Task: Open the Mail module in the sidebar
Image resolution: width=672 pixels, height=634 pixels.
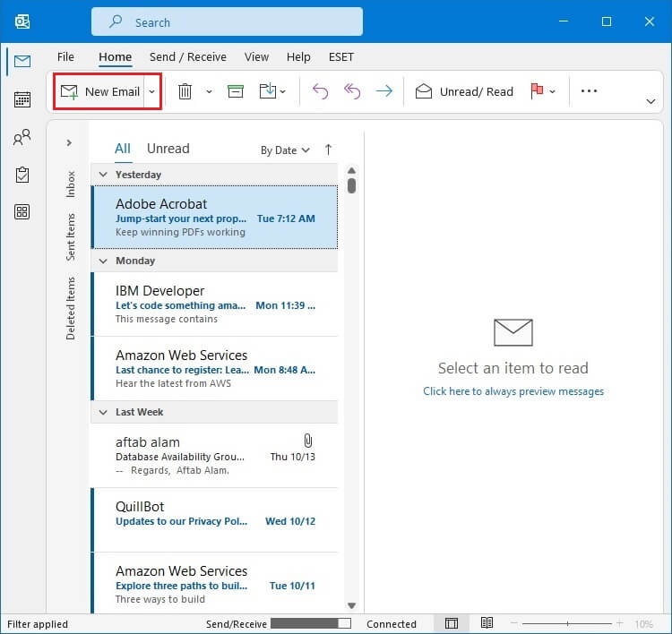Action: tap(22, 61)
